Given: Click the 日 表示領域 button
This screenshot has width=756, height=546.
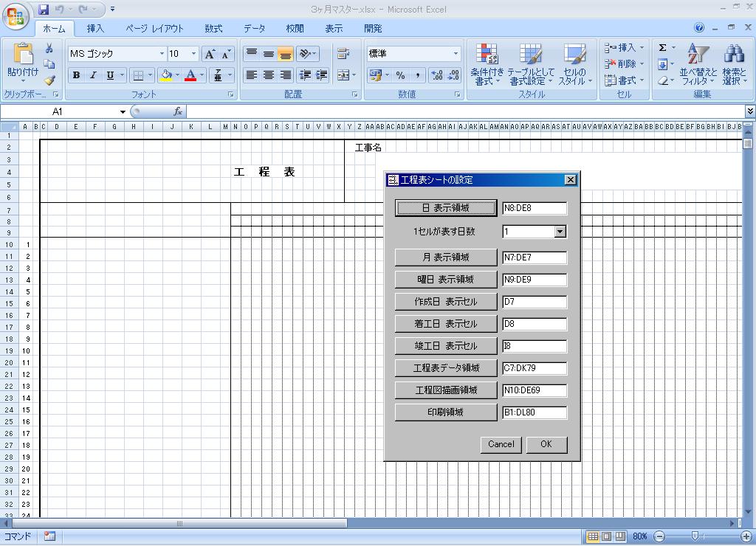Looking at the screenshot, I should [x=446, y=208].
